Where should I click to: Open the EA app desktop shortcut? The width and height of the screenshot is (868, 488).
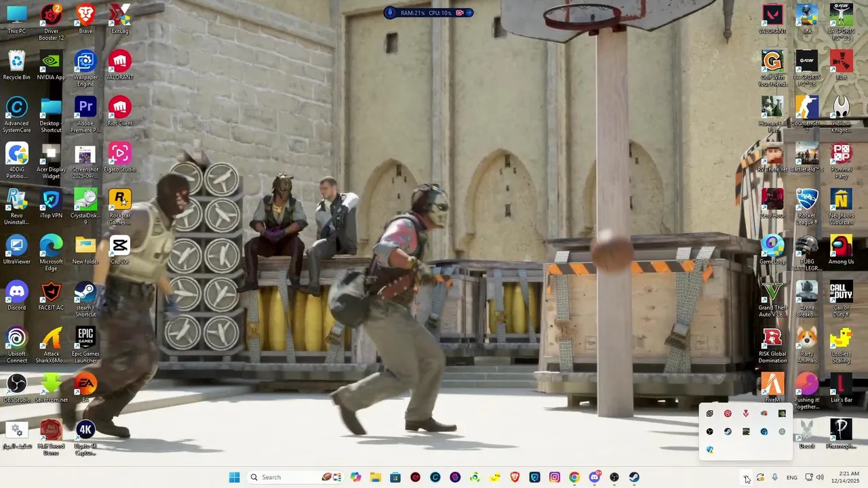(85, 388)
